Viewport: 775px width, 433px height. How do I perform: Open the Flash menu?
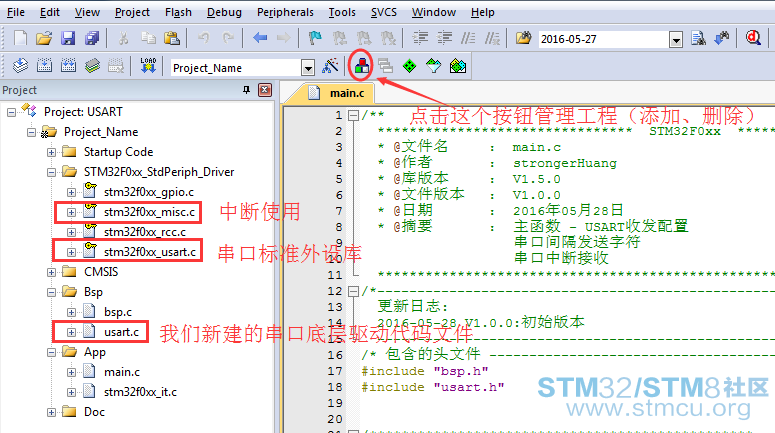[178, 12]
